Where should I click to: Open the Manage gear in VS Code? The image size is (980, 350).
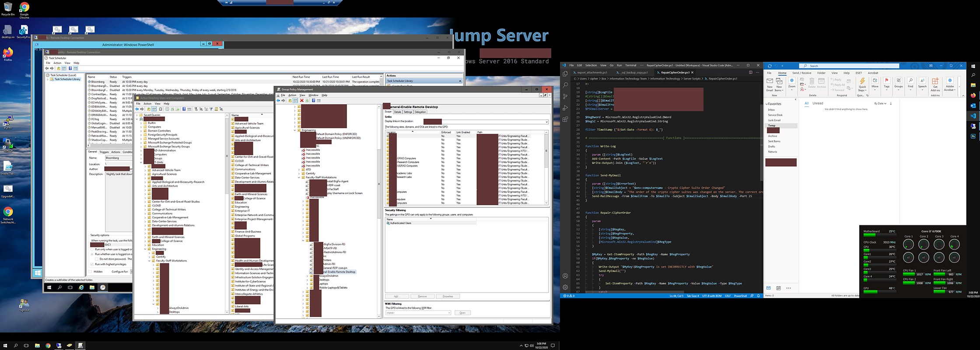pyautogui.click(x=565, y=287)
